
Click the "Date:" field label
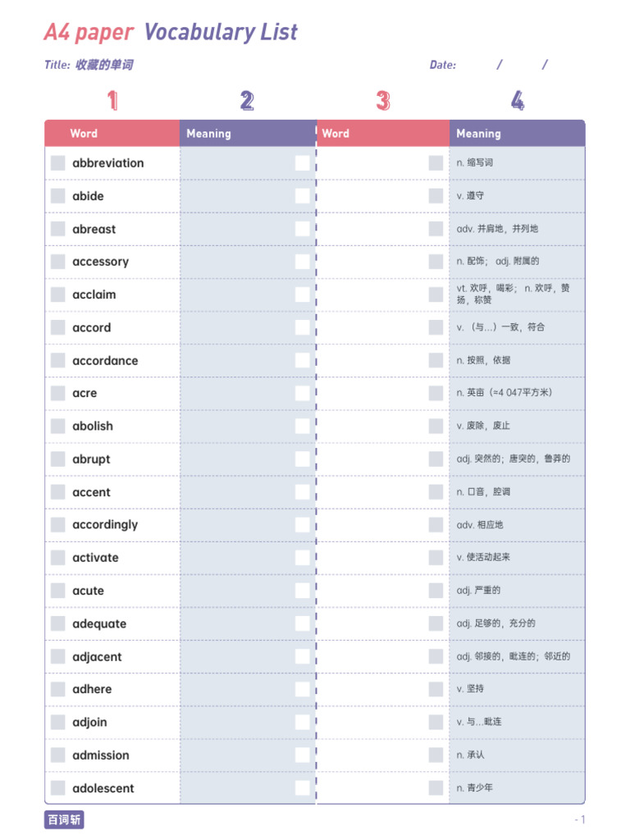[x=443, y=65]
